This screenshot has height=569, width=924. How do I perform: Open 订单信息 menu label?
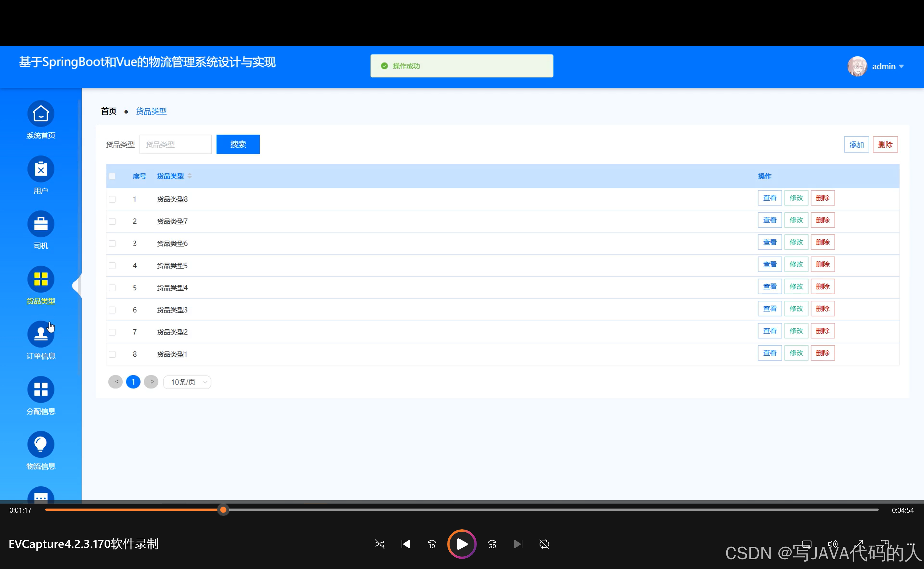[x=41, y=356]
